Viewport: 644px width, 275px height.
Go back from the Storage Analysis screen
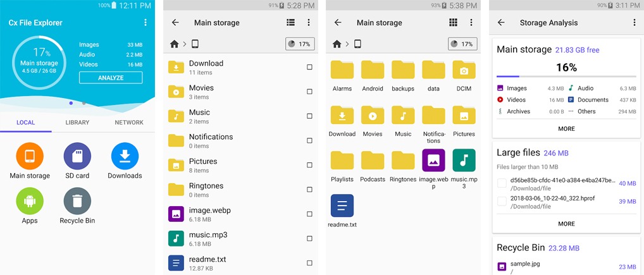point(501,23)
